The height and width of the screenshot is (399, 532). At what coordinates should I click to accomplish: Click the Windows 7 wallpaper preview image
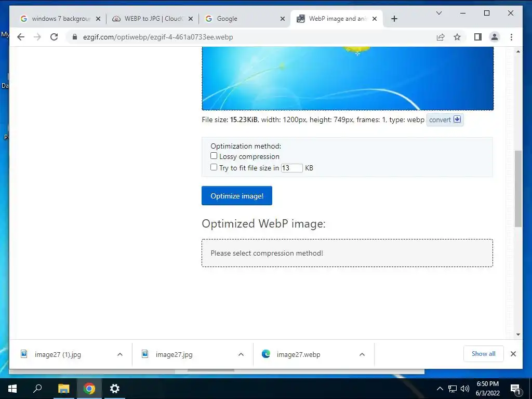point(348,78)
